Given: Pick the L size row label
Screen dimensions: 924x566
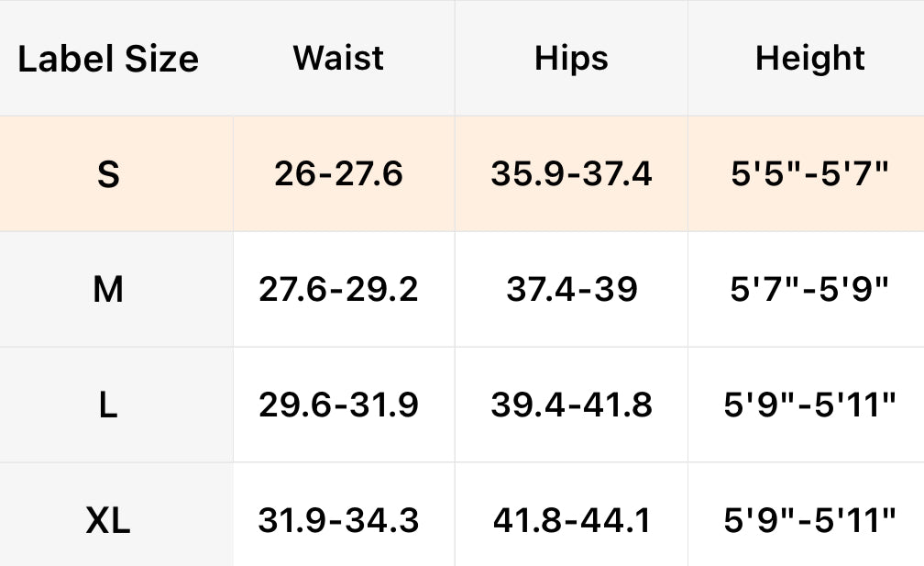Looking at the screenshot, I should click(108, 405).
